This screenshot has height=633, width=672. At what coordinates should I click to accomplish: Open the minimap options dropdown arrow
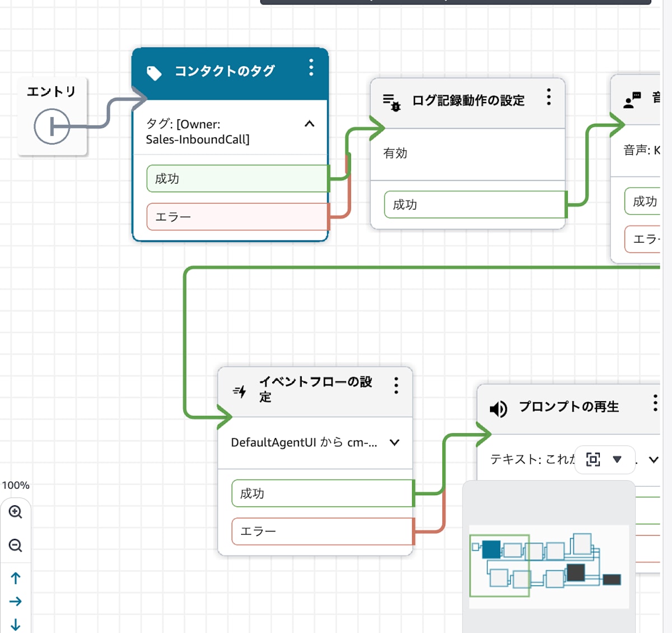tap(617, 459)
